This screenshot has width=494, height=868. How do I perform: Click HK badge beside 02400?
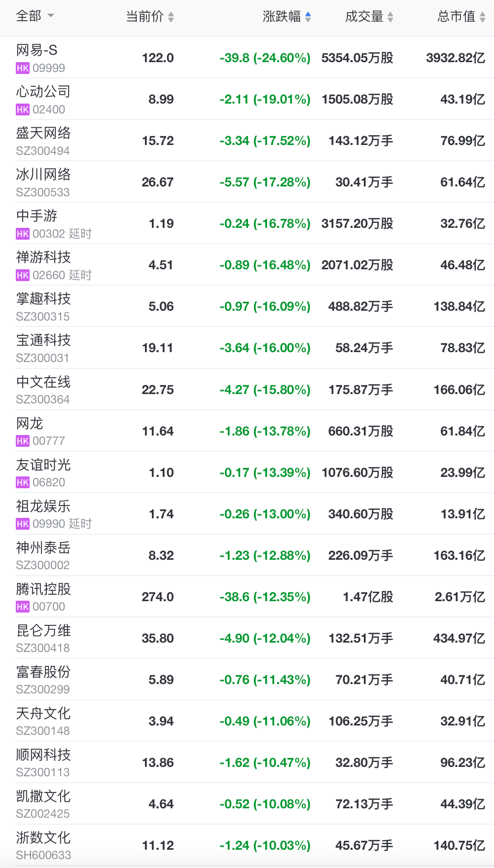click(x=23, y=109)
